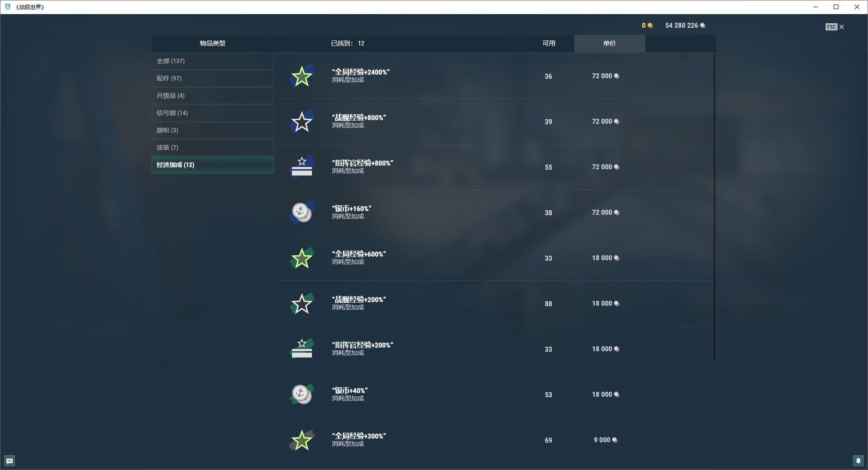Click the item list vertical scrollbar
Image resolution: width=868 pixels, height=470 pixels.
point(715,207)
